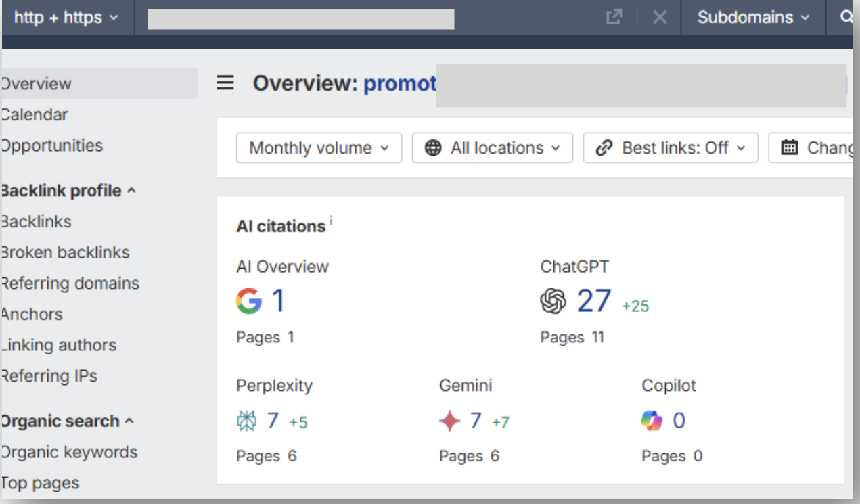Click Pages 0 under Copilot
The image size is (860, 504).
coord(672,456)
